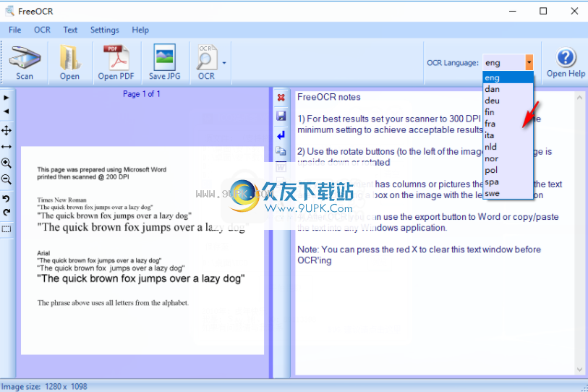Select fra in the language list

click(508, 124)
